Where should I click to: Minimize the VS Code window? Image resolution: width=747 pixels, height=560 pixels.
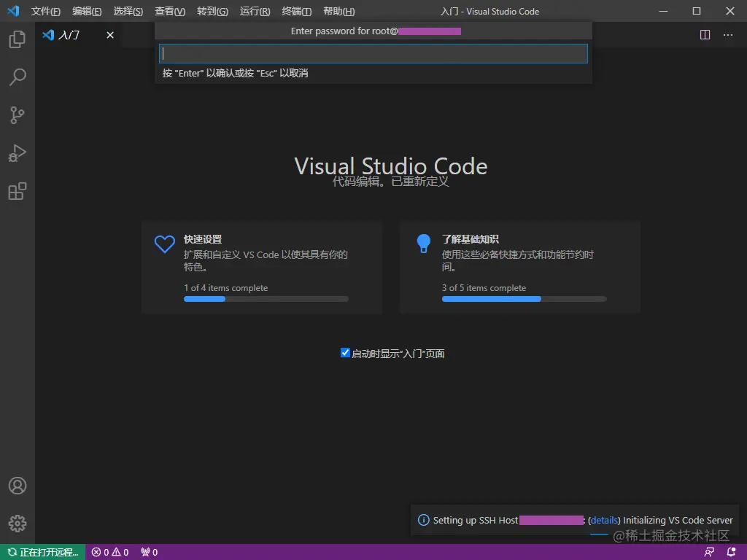click(x=663, y=11)
